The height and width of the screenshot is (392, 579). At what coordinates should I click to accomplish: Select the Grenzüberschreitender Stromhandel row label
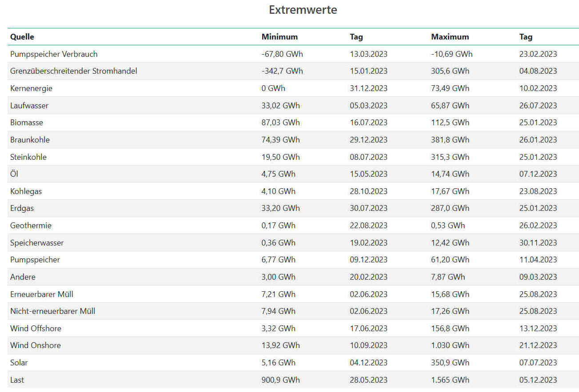(73, 71)
